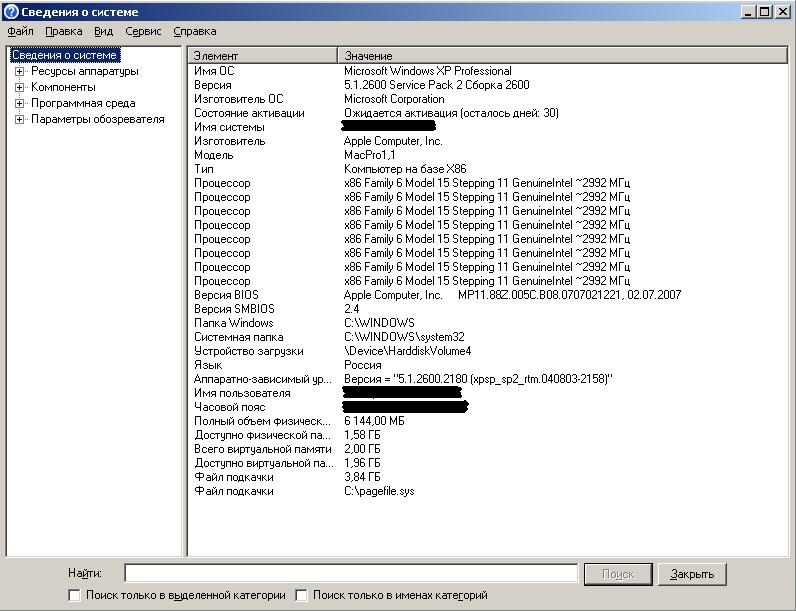
Task: Click the 1,58 ГБ value
Action: point(362,435)
